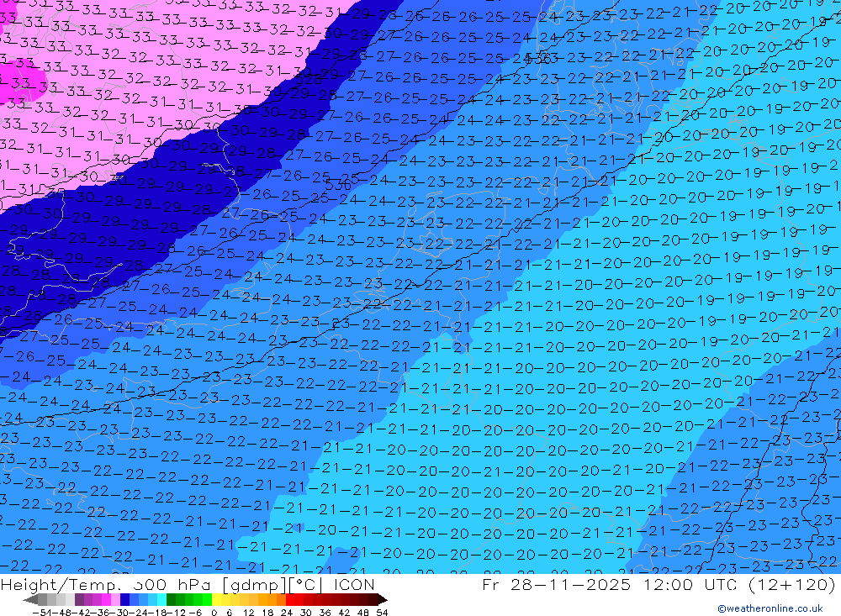The width and height of the screenshot is (841, 616).
Task: Click the gray left arrow end of legend
Action: click(30, 600)
